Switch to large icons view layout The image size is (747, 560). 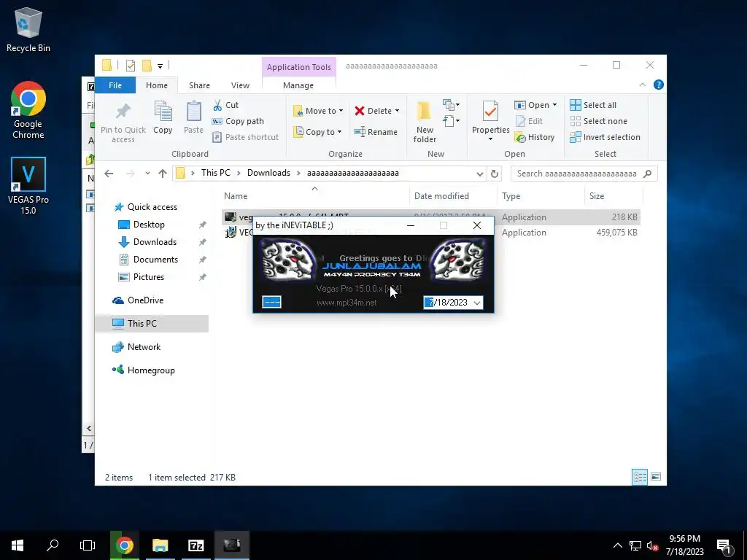[x=656, y=477]
